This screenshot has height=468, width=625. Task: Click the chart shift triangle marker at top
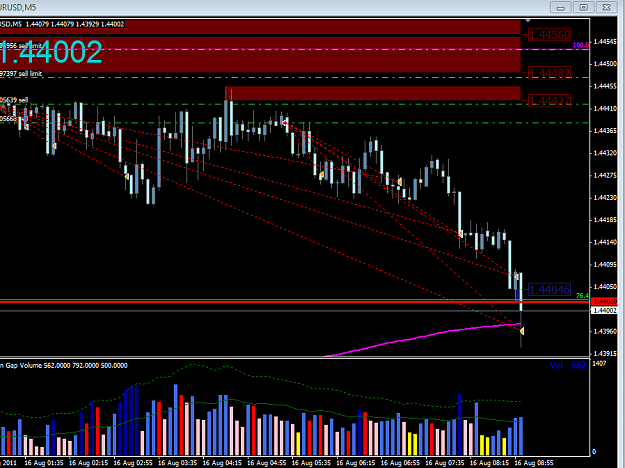[528, 20]
